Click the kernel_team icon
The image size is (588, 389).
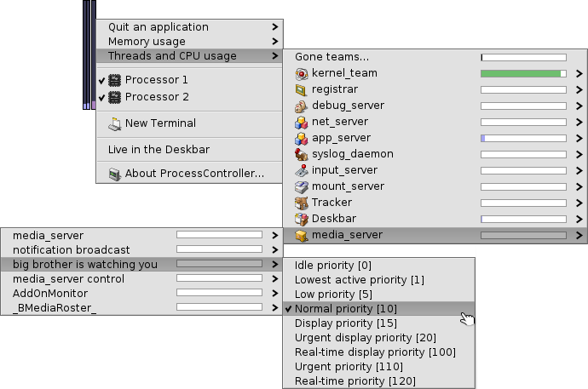click(301, 74)
